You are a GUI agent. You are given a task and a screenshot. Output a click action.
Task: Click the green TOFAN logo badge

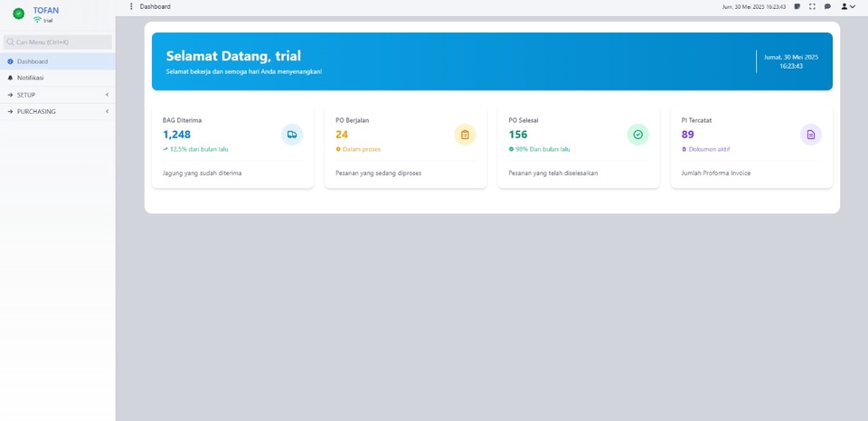point(19,14)
